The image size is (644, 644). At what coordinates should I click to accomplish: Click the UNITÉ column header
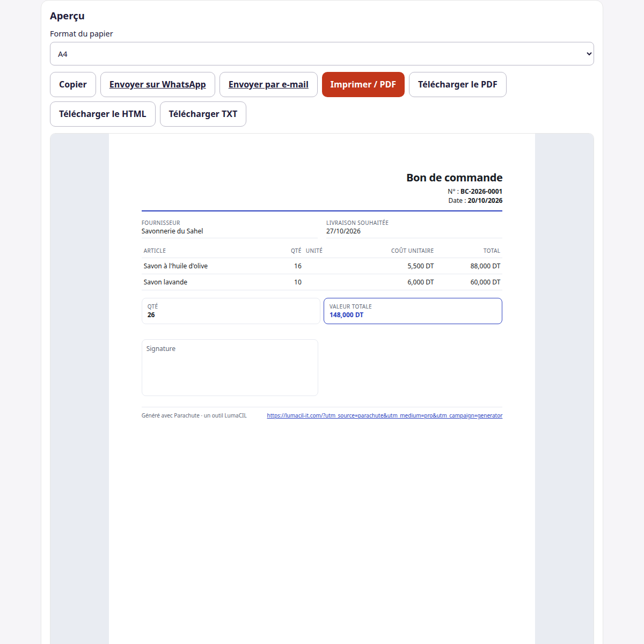(x=314, y=251)
